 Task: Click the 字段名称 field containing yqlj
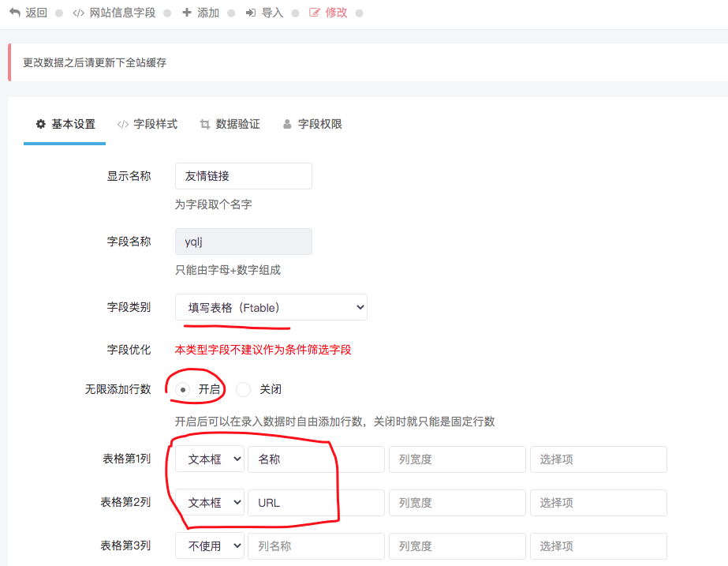tap(243, 242)
